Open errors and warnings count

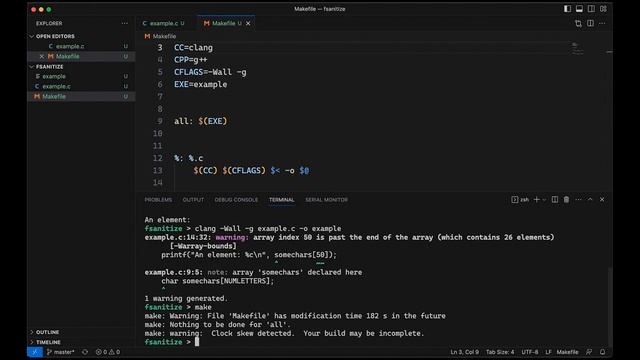point(108,352)
